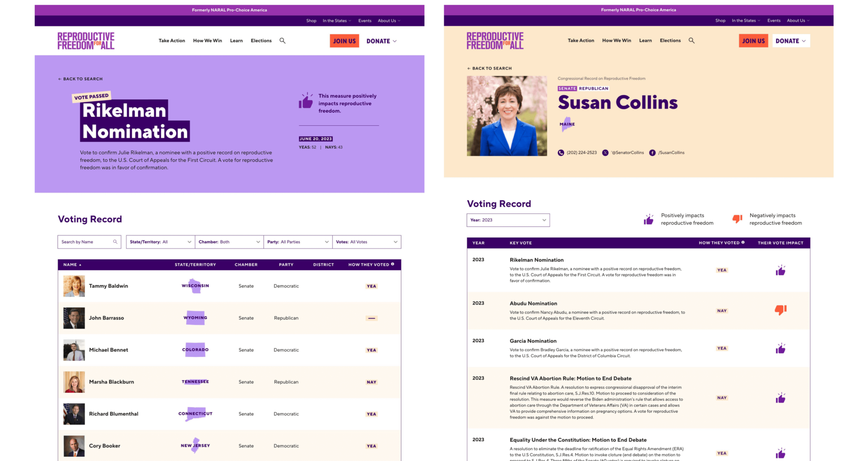This screenshot has width=868, height=461.
Task: Expand the DONATE dropdown on right page
Action: click(x=791, y=41)
